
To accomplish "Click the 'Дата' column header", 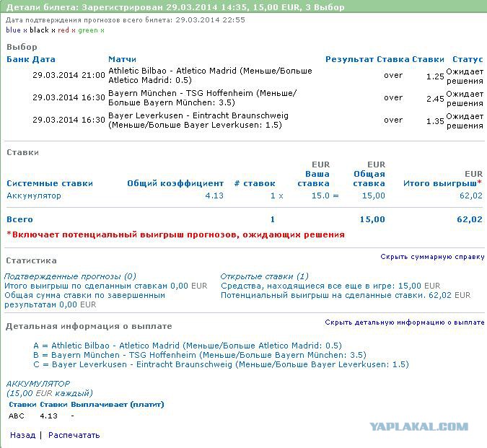I will pyautogui.click(x=44, y=59).
